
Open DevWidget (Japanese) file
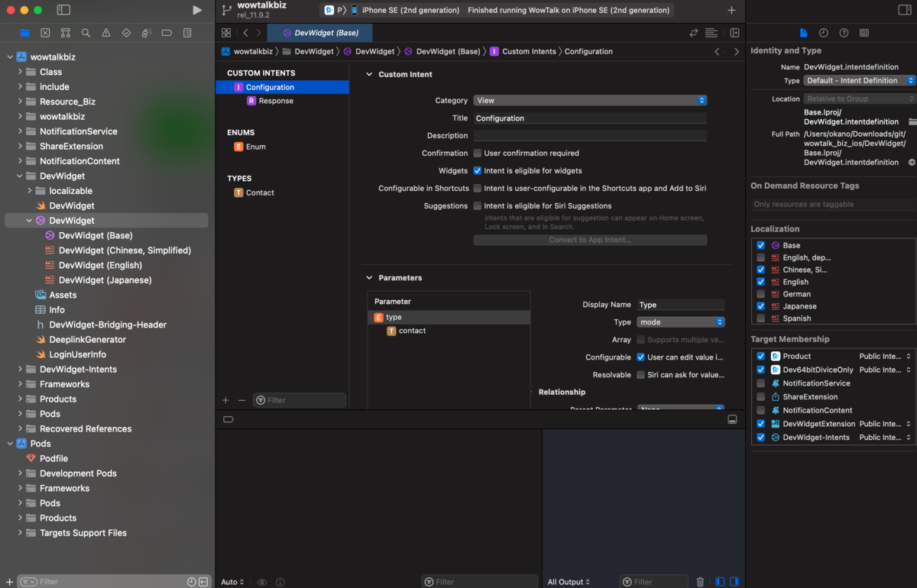pos(105,280)
